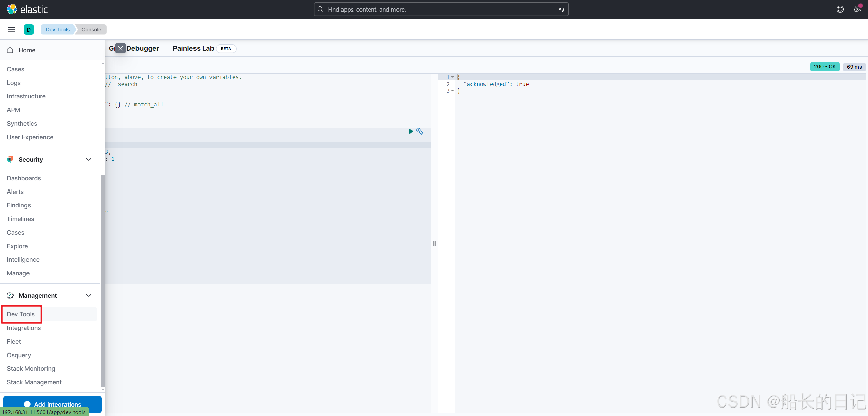
Task: Click the Dev Tools breadcrumb
Action: tap(57, 30)
